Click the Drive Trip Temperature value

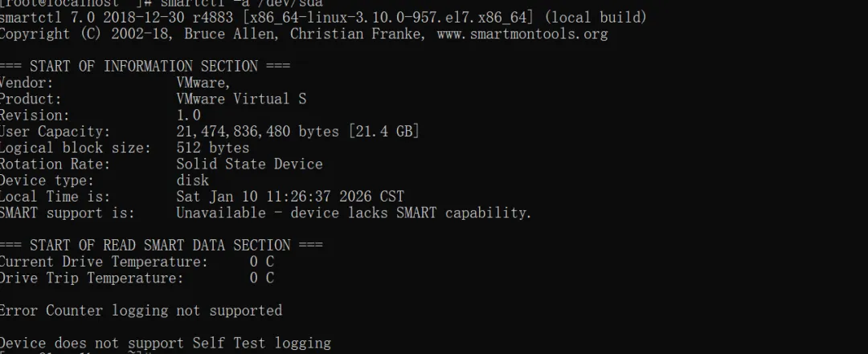tap(262, 278)
